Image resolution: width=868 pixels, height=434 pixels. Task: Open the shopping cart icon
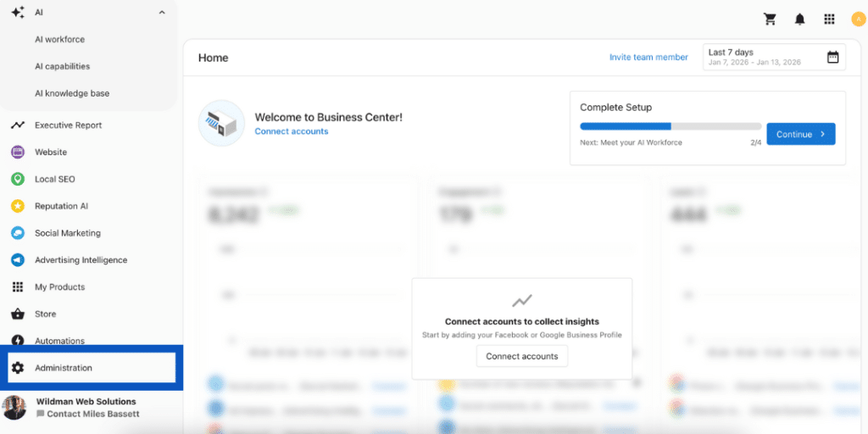770,19
